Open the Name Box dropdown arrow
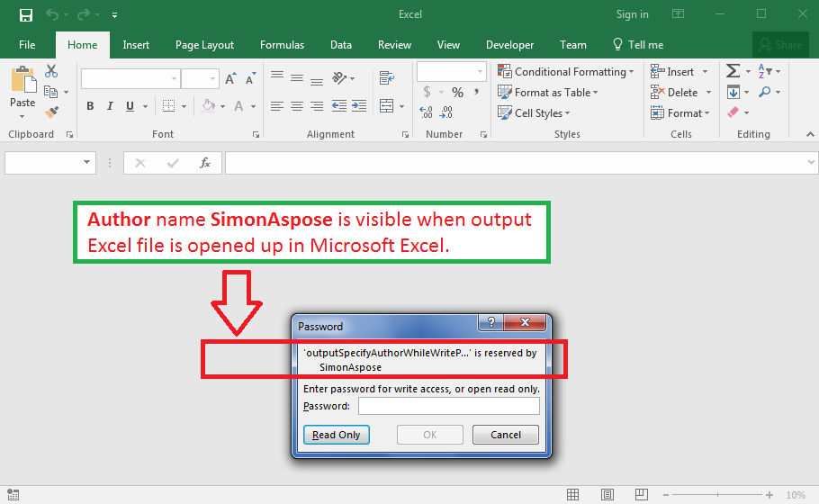The image size is (819, 504). tap(87, 163)
